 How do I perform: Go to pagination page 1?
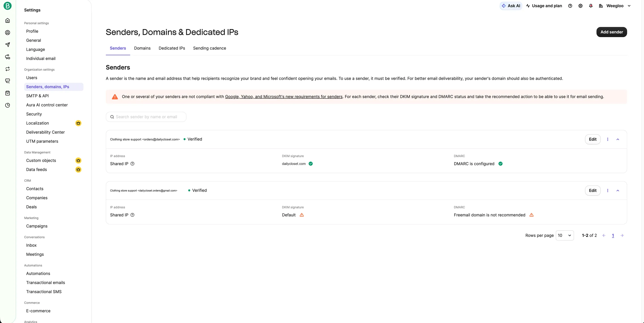pos(613,235)
